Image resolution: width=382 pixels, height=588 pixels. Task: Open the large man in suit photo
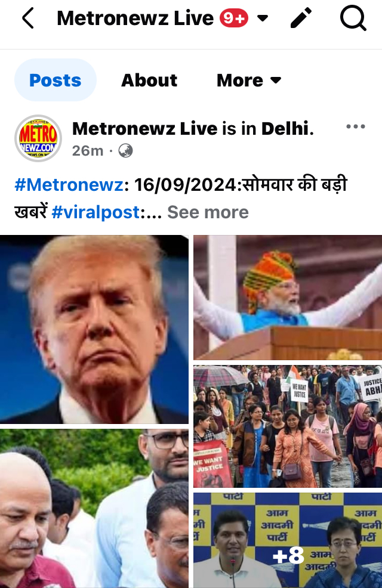point(94,329)
